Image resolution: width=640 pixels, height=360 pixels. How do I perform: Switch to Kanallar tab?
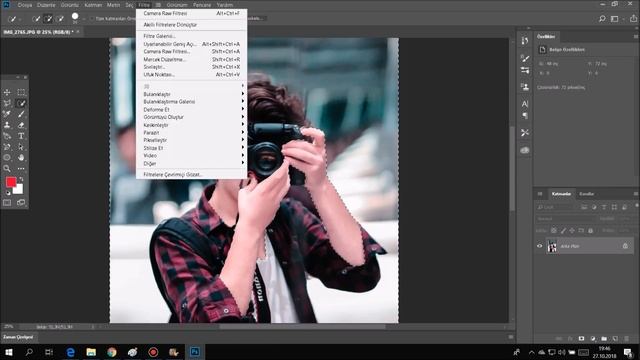(587, 194)
